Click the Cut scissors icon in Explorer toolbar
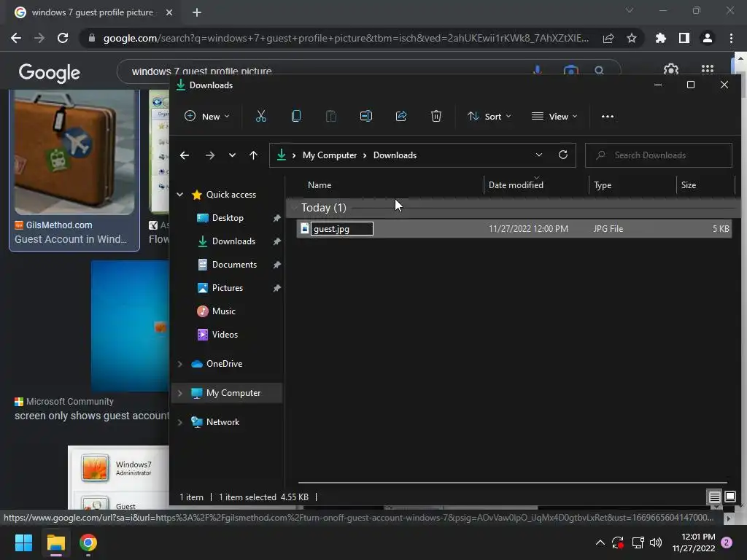Image resolution: width=747 pixels, height=560 pixels. tap(260, 116)
